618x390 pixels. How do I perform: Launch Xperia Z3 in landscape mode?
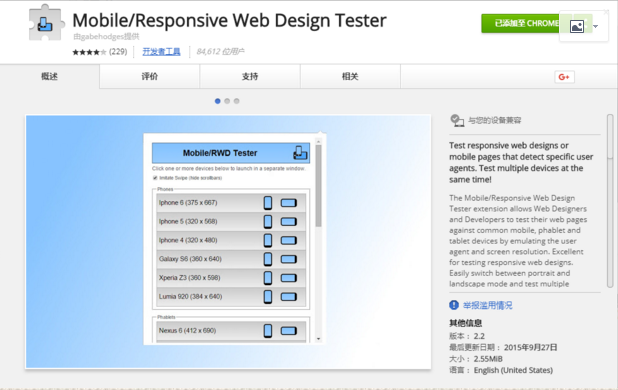pos(289,278)
